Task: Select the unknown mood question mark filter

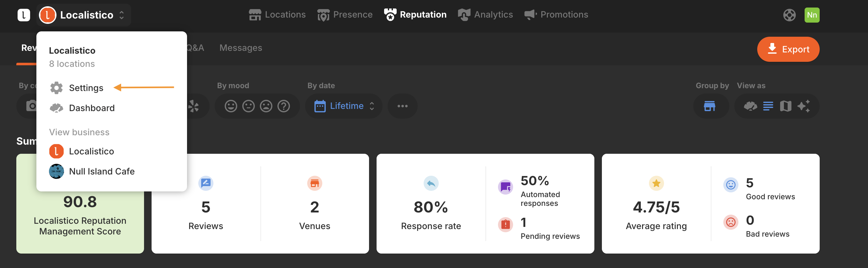Action: pos(283,106)
